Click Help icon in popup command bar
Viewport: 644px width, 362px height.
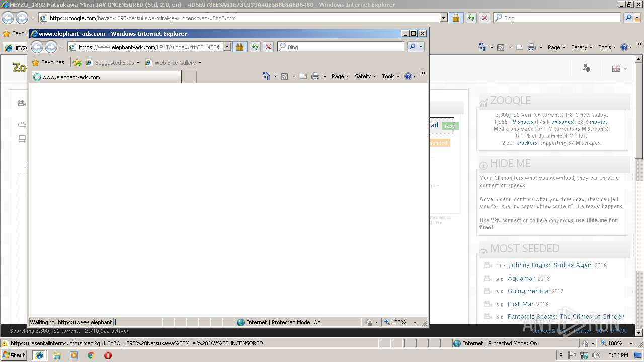[x=408, y=76]
